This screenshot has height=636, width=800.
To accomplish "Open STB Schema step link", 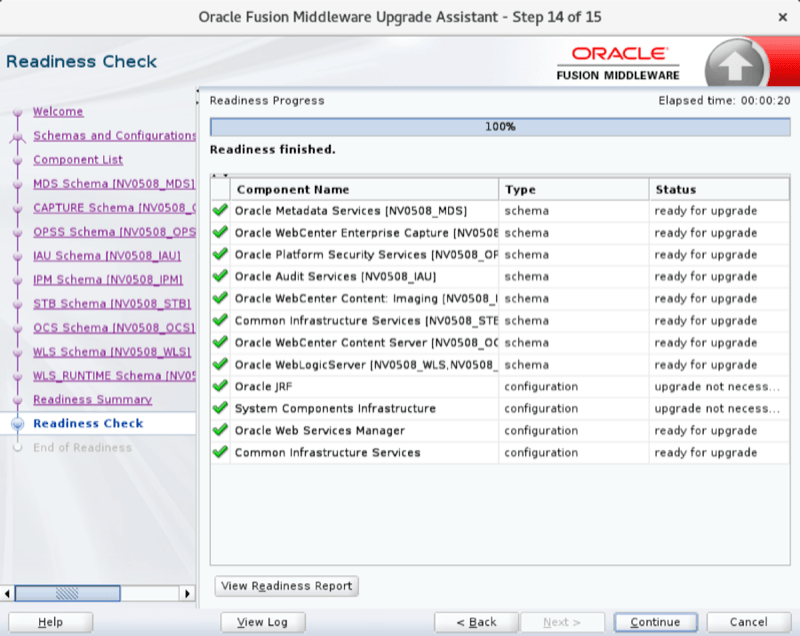I will [x=112, y=303].
